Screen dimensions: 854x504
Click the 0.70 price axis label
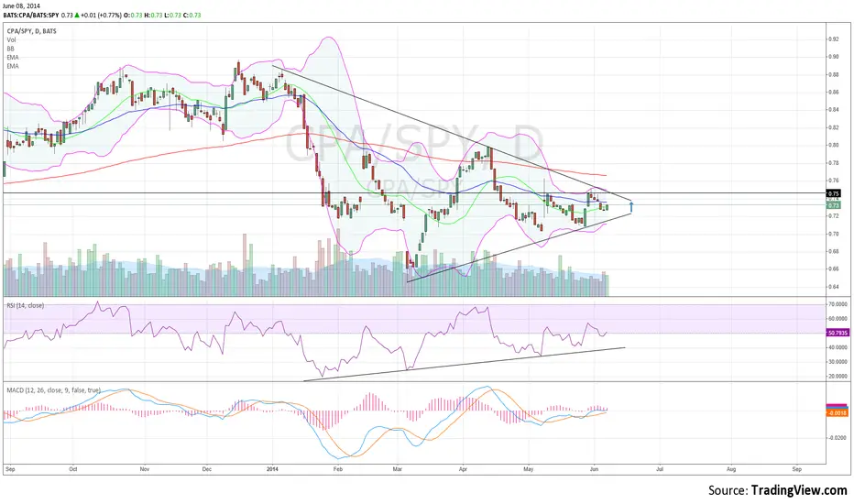[833, 234]
